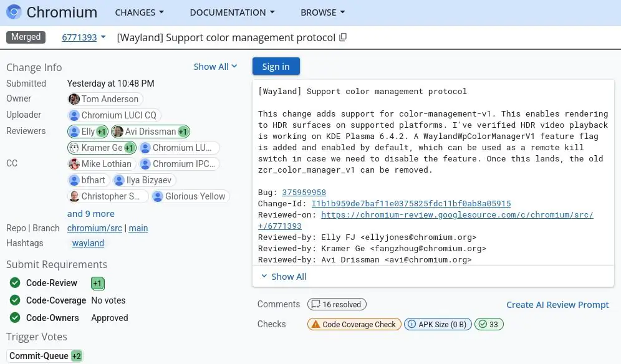Click the Code-Owners green check status
This screenshot has height=364, width=621.
pos(15,318)
